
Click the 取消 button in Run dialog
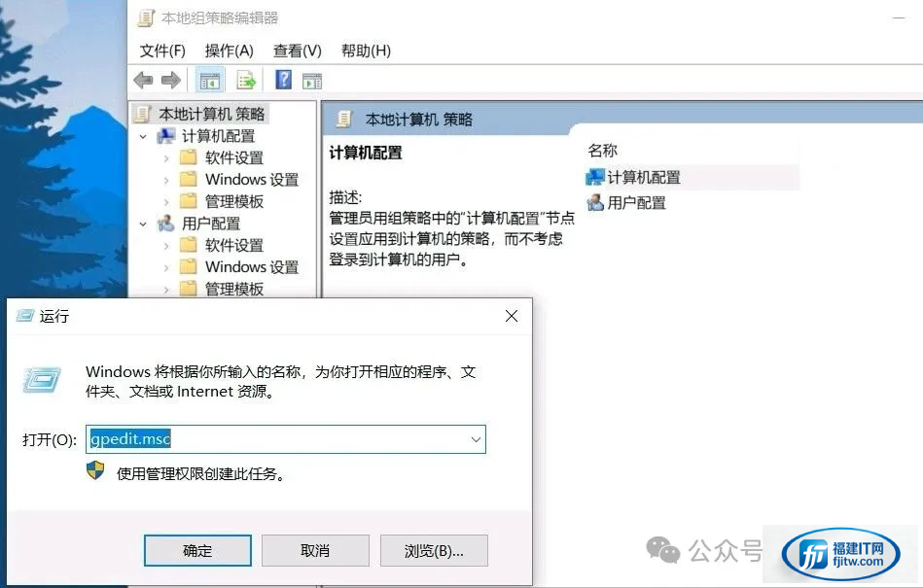(315, 550)
